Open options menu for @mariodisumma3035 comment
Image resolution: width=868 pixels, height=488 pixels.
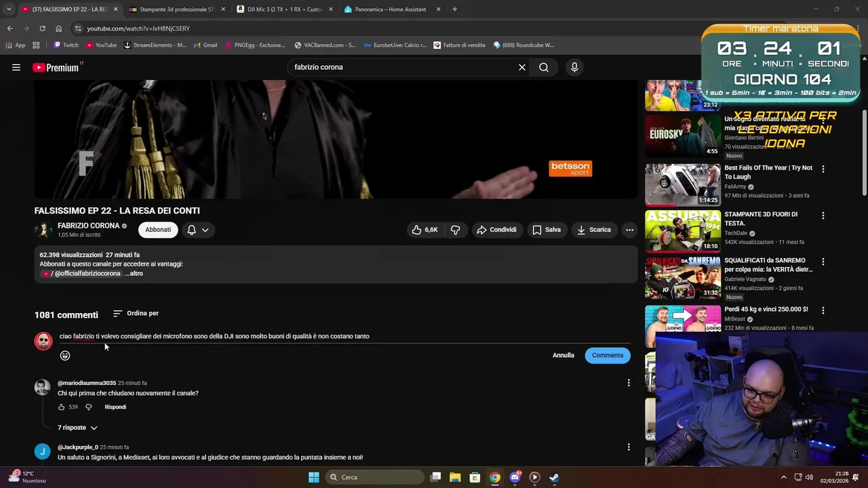coord(629,383)
